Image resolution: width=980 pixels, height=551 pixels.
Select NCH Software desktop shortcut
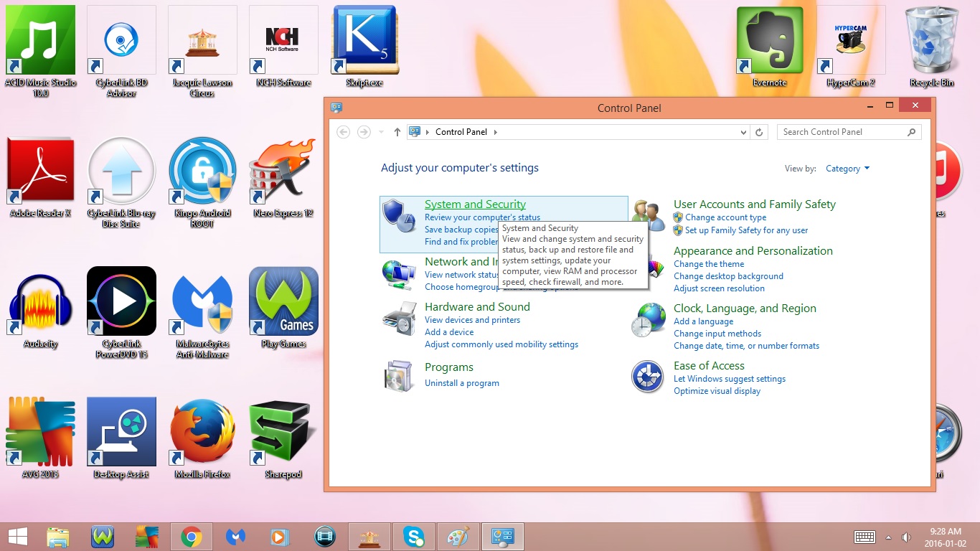coord(283,47)
